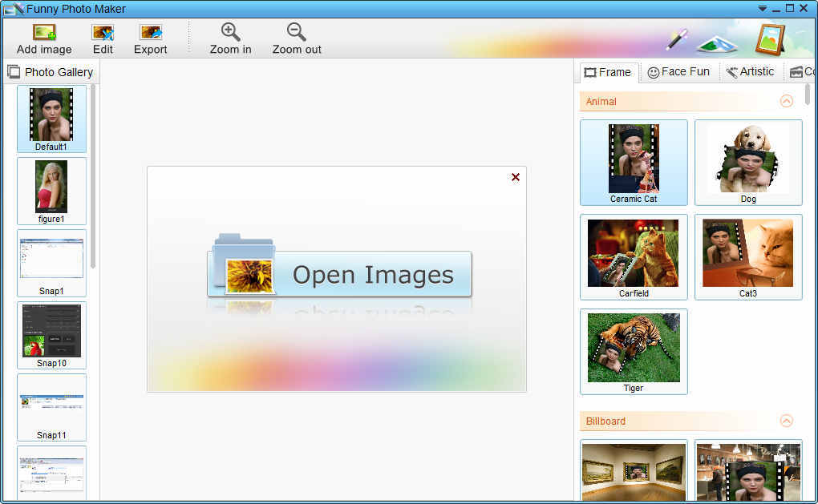Select the filmstrip billboard frame thumbnail
The image size is (818, 504).
pos(748,472)
